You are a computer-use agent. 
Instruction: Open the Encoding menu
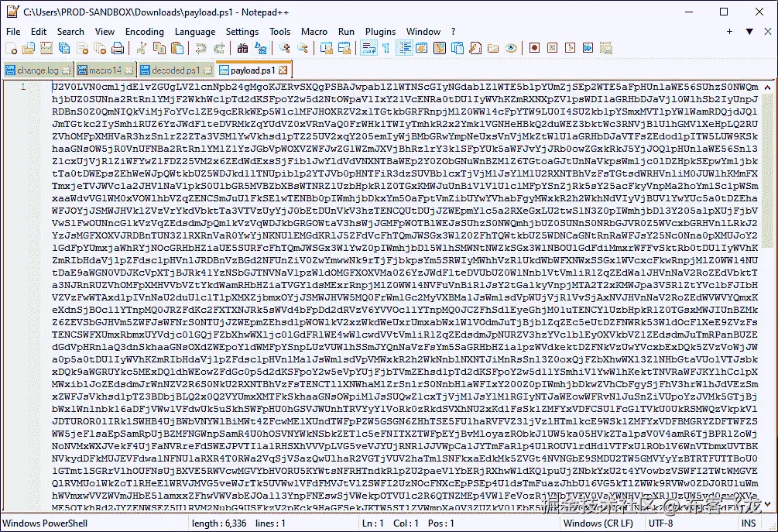point(145,31)
